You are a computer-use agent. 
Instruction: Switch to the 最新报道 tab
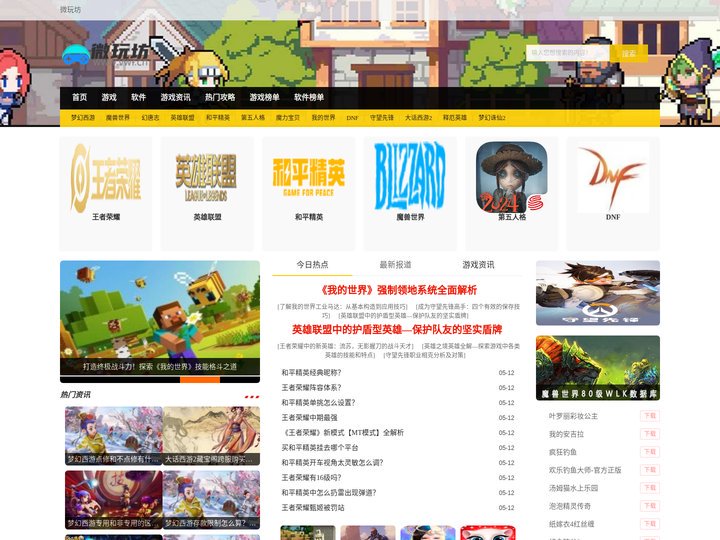(x=395, y=264)
